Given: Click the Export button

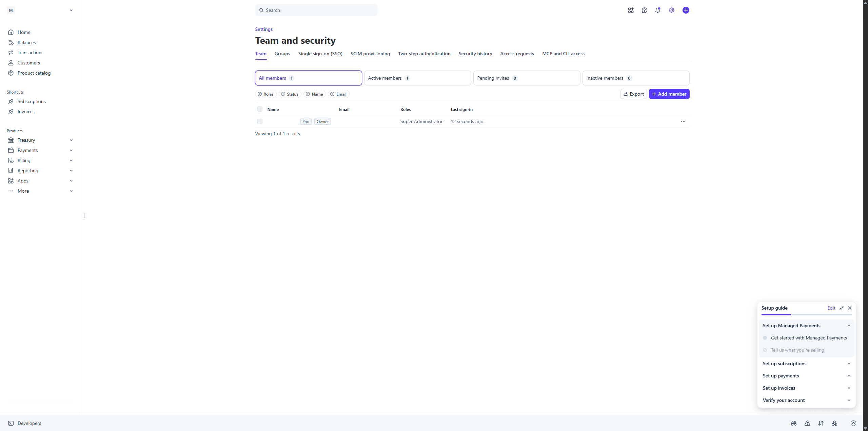Looking at the screenshot, I should tap(633, 94).
